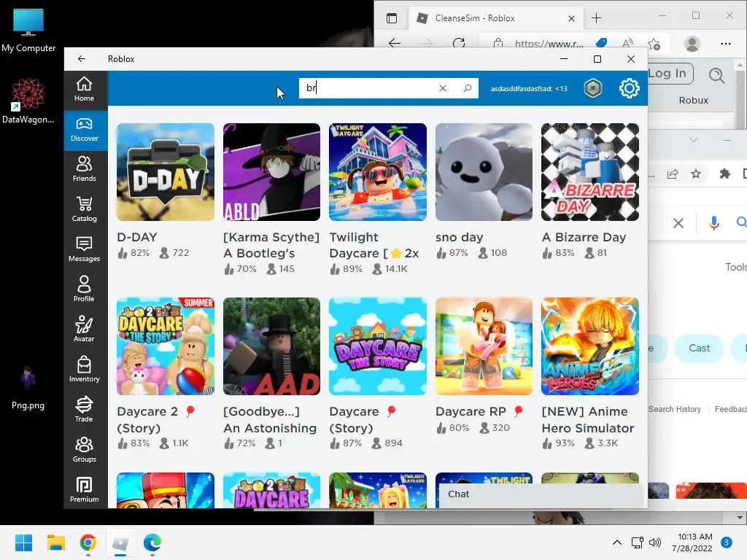Open the An Astonishing game thumbnail
747x560 pixels.
click(x=271, y=346)
